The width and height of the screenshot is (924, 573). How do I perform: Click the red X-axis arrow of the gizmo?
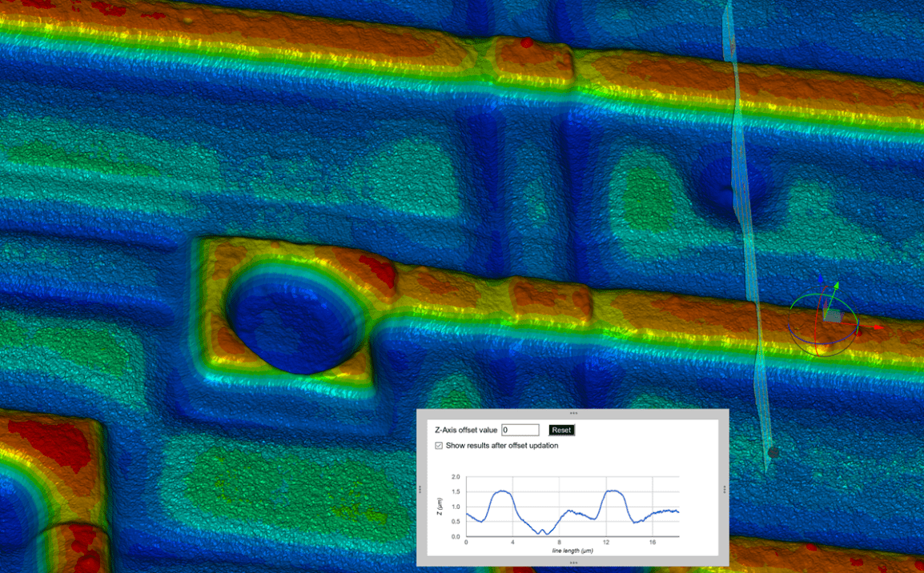click(x=878, y=327)
